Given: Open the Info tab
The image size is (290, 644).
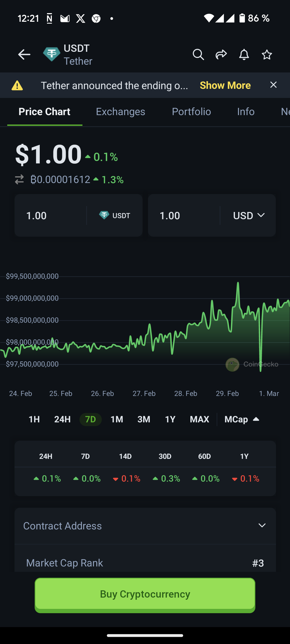Looking at the screenshot, I should tap(246, 112).
